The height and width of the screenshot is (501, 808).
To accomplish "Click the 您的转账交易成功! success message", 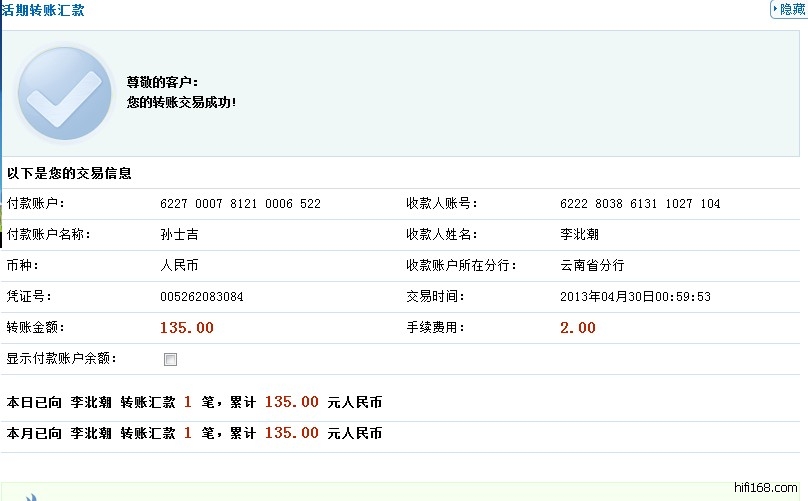I will (x=181, y=102).
